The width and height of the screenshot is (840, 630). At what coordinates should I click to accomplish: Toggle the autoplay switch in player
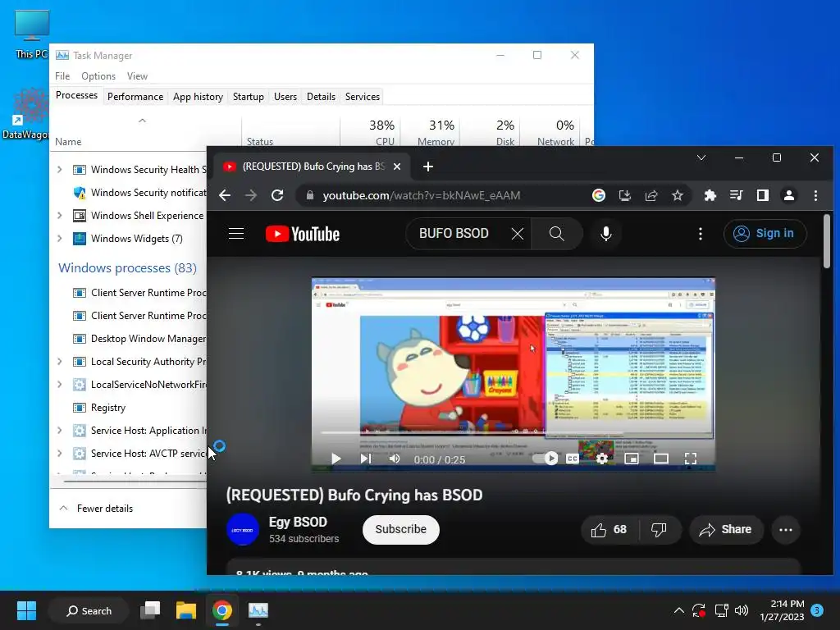(546, 459)
